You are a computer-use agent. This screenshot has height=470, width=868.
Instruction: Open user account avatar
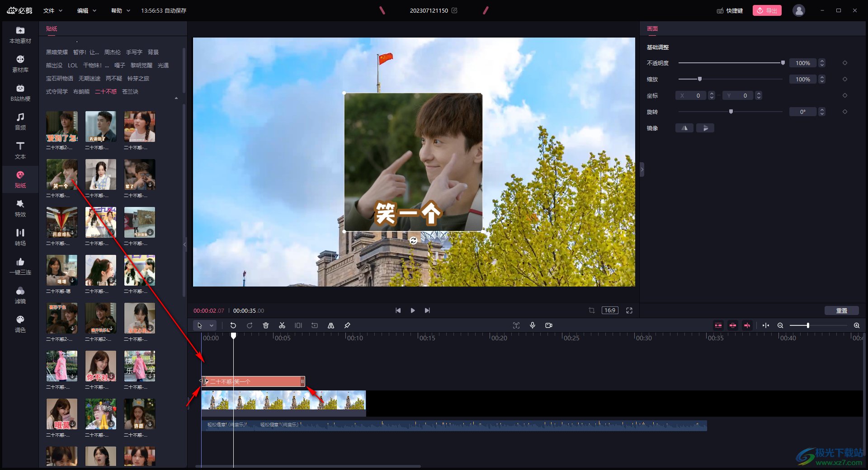[x=799, y=10]
